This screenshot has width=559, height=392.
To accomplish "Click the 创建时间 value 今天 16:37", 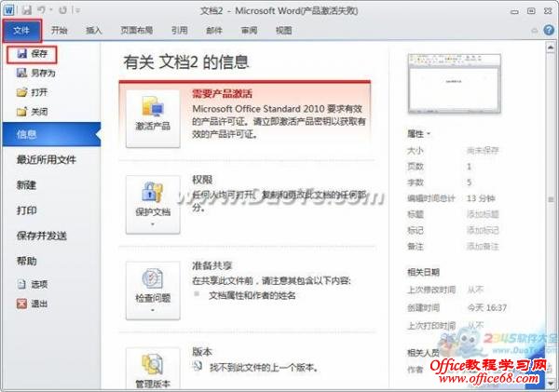I will coord(487,307).
